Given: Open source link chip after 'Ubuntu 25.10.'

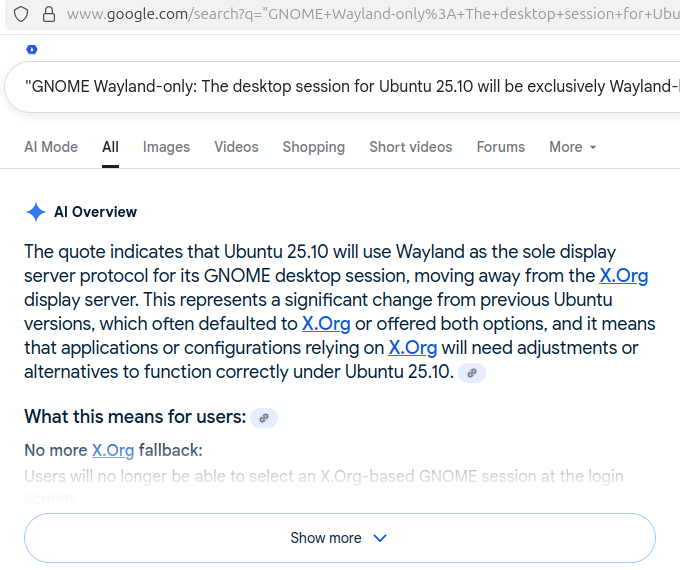Looking at the screenshot, I should point(472,372).
